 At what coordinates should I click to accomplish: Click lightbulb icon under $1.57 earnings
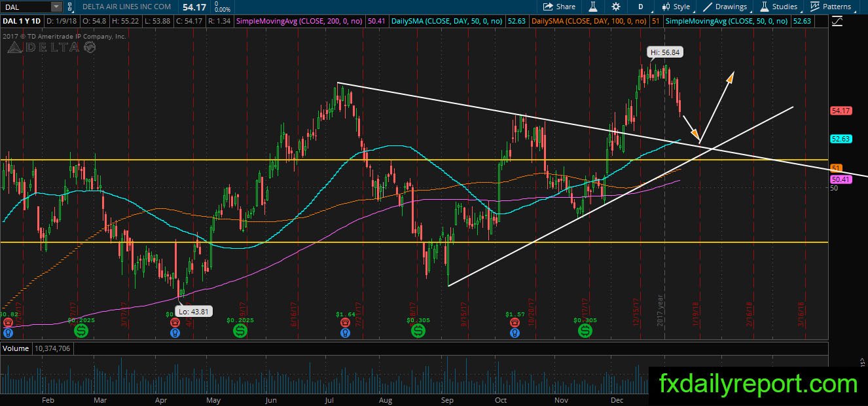point(515,333)
